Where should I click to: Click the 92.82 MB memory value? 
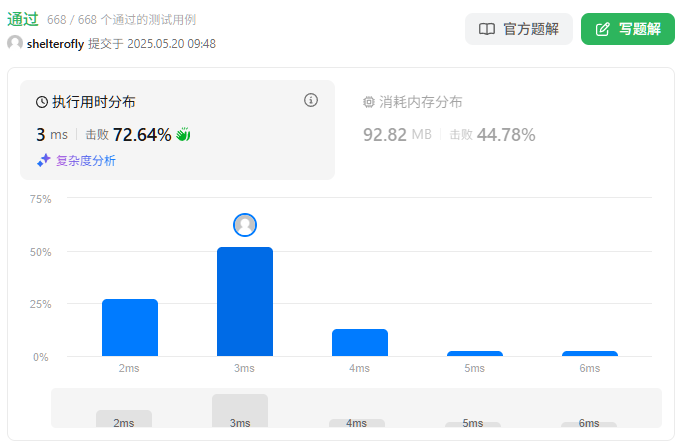(x=397, y=135)
